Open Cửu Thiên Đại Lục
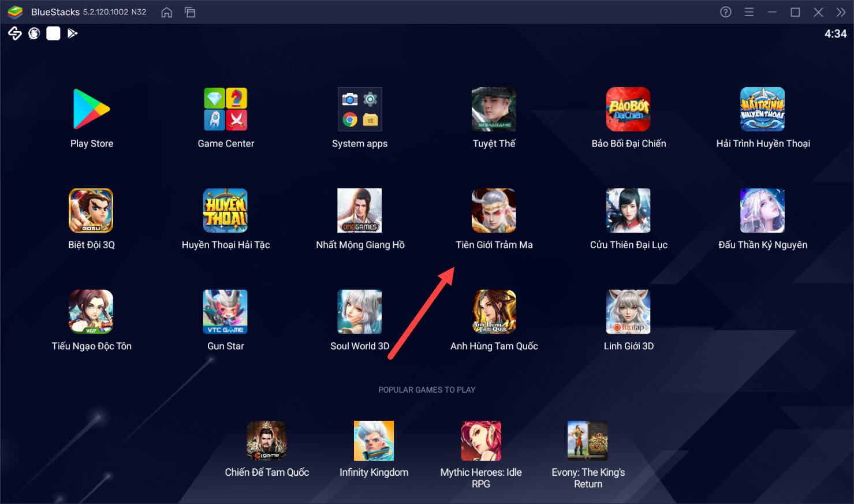The width and height of the screenshot is (854, 504). (628, 211)
